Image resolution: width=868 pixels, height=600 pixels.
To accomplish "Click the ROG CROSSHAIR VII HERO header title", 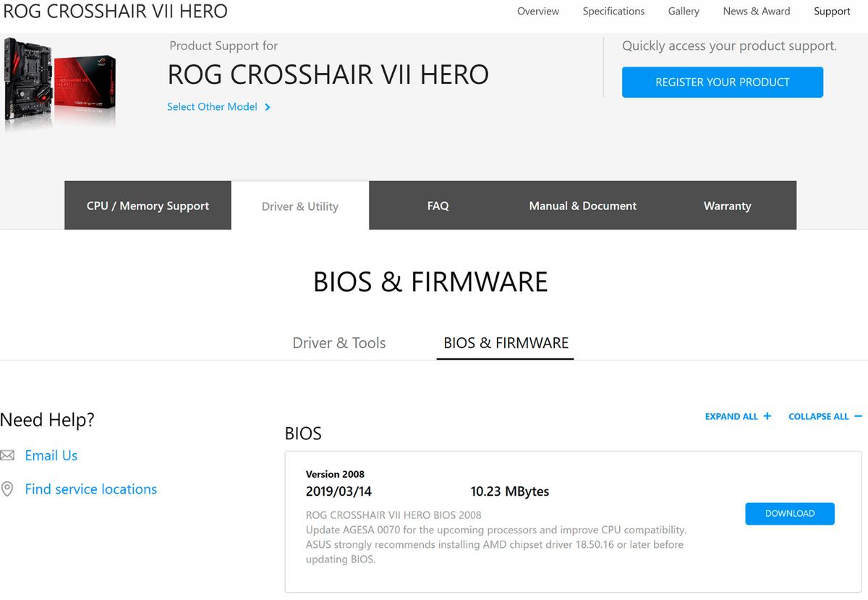I will 116,11.
